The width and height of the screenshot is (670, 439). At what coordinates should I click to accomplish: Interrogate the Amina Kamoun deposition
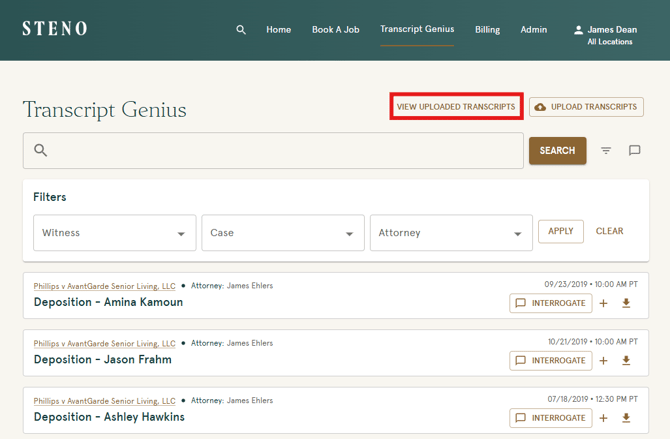[550, 303]
